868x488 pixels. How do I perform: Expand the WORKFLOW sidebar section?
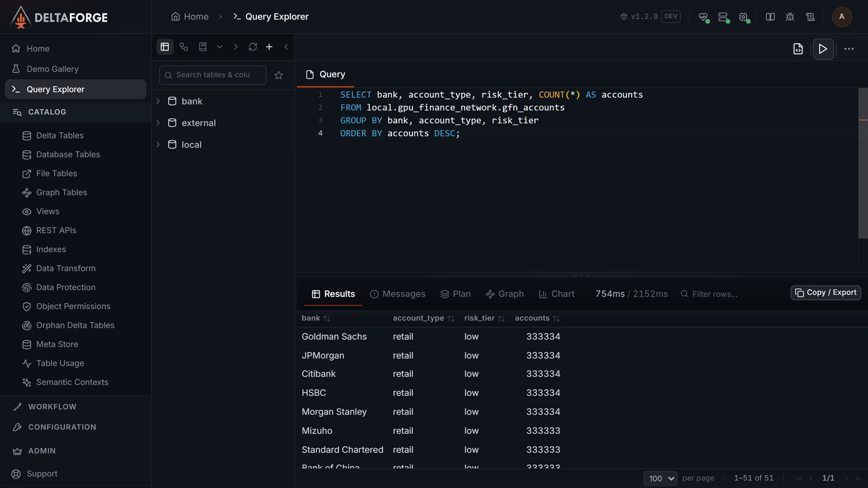point(75,407)
